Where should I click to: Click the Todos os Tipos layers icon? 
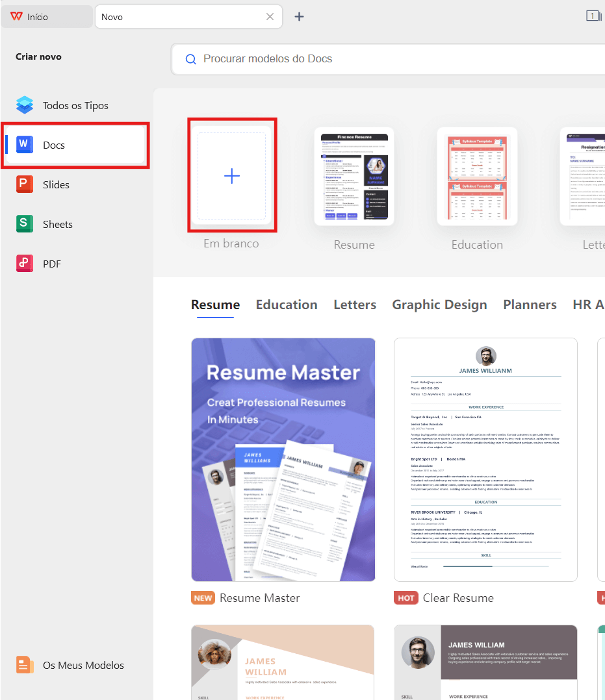(25, 105)
